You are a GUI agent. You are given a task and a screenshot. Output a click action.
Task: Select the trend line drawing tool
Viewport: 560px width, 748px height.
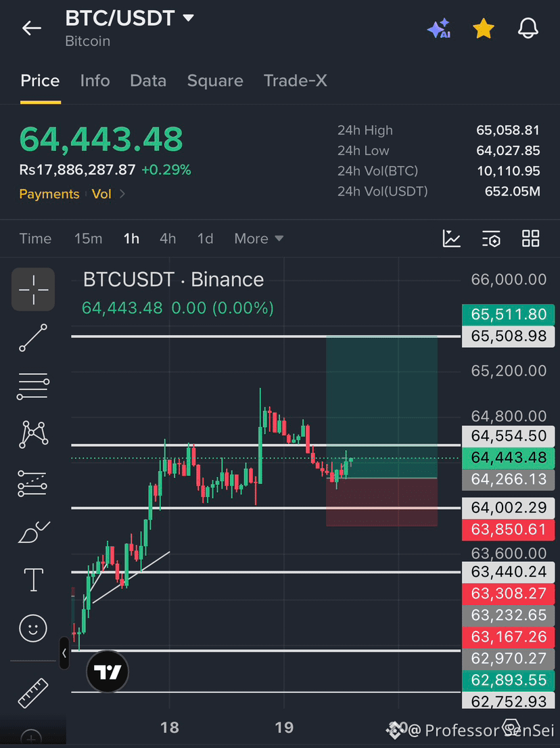[33, 338]
